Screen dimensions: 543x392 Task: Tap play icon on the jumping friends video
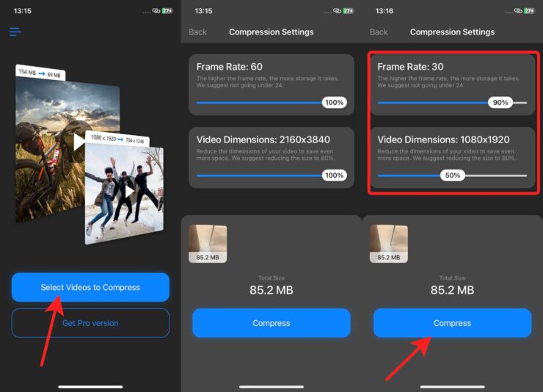[x=128, y=192]
